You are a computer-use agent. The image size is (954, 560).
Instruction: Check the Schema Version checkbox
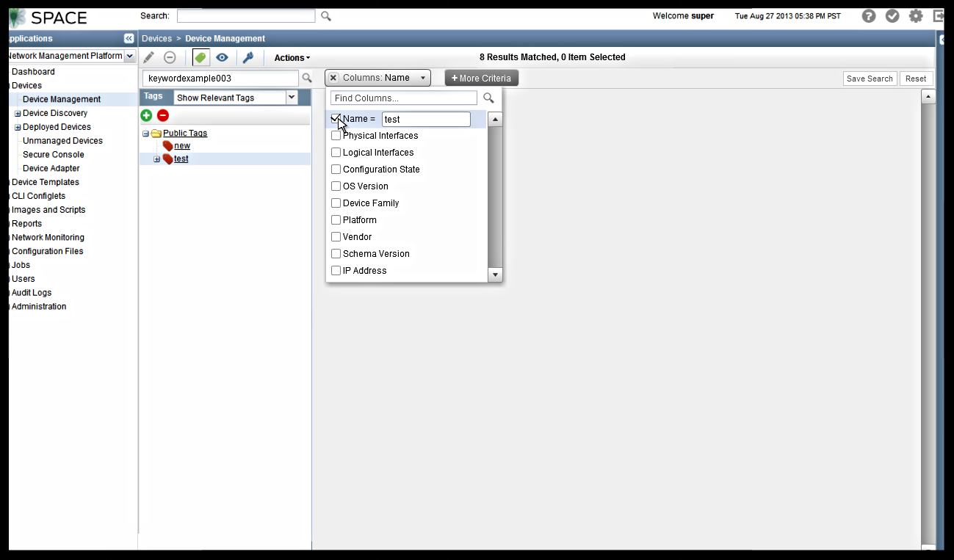pyautogui.click(x=336, y=254)
